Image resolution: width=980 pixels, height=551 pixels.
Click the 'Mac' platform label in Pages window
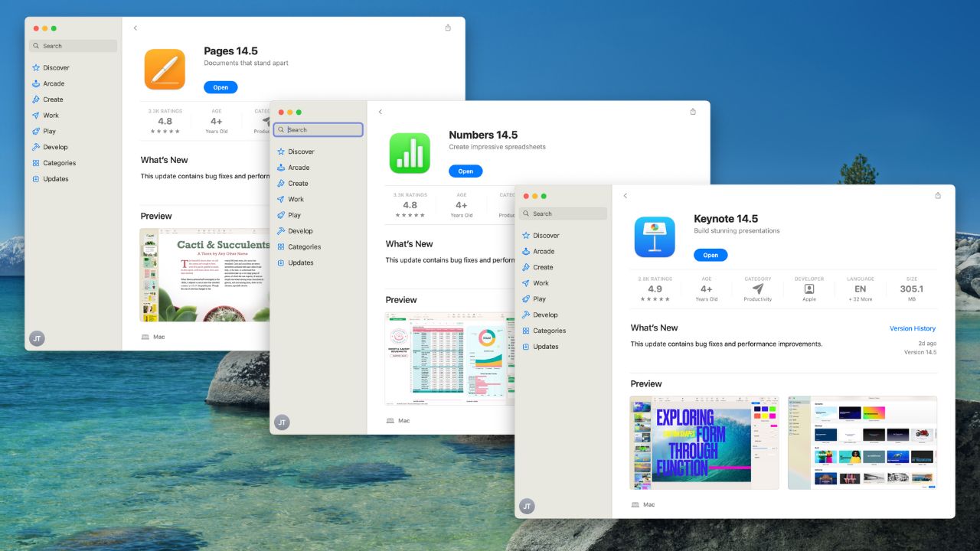pyautogui.click(x=159, y=337)
